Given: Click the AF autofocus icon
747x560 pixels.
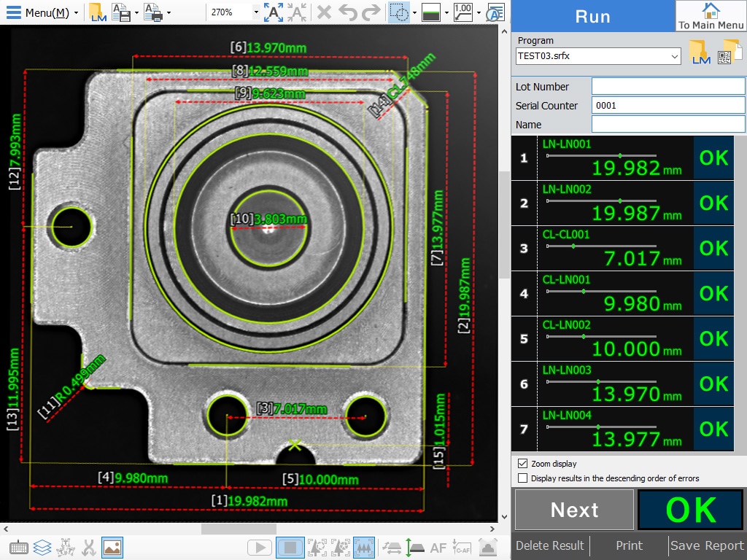Looking at the screenshot, I should [438, 547].
